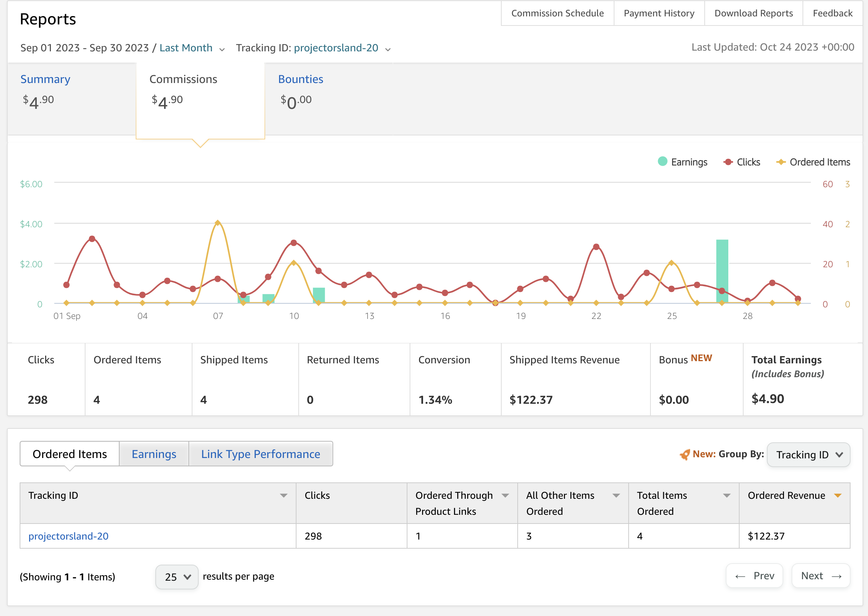The image size is (868, 616).
Task: Sort by Total Items Ordered arrow
Action: (727, 495)
